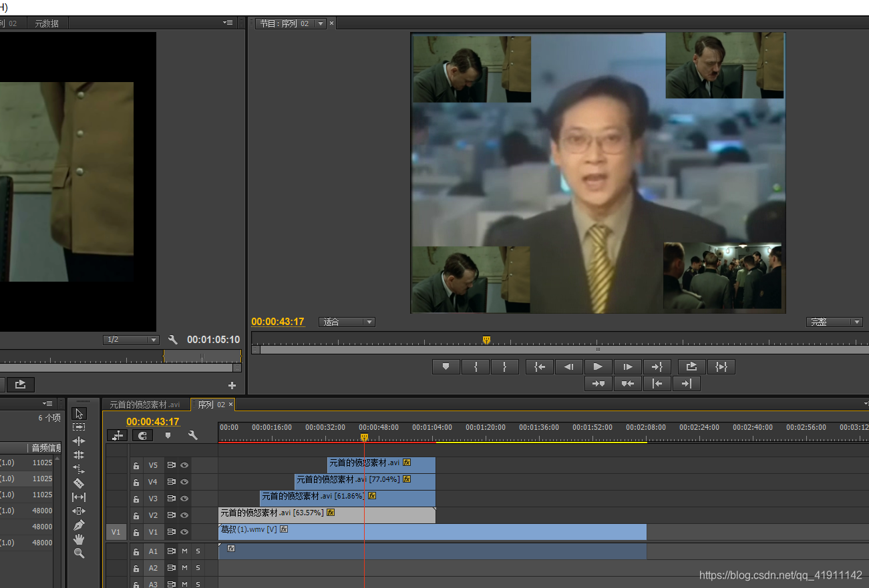Switch to the 元数据 tab
The height and width of the screenshot is (588, 869).
47,23
